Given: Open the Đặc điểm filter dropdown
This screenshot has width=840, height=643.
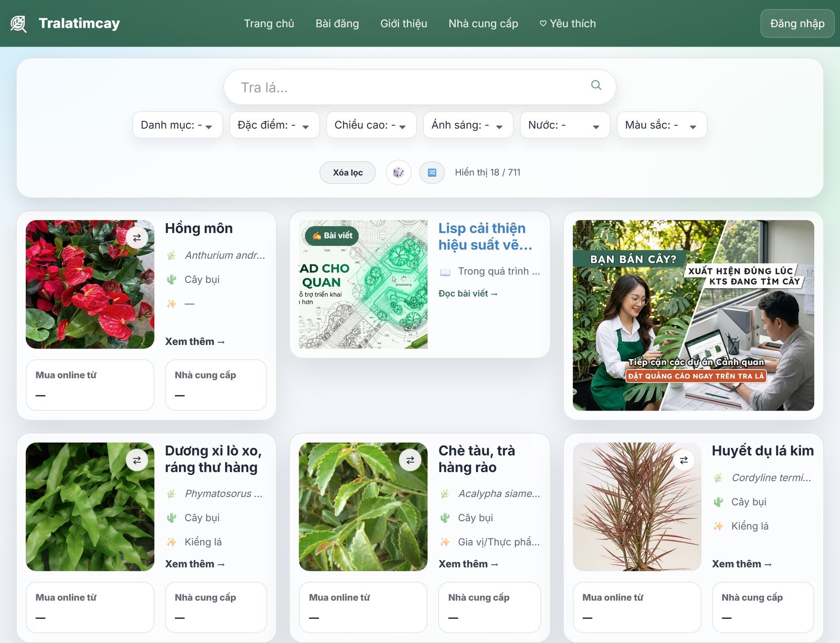Looking at the screenshot, I should click(274, 125).
